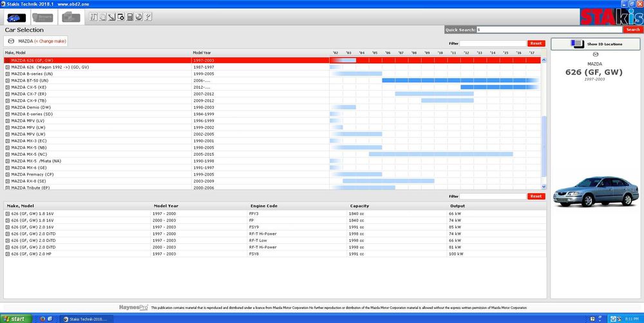Select MAZDA MX-3 (EC)
This screenshot has width=644, height=323.
pos(272,141)
